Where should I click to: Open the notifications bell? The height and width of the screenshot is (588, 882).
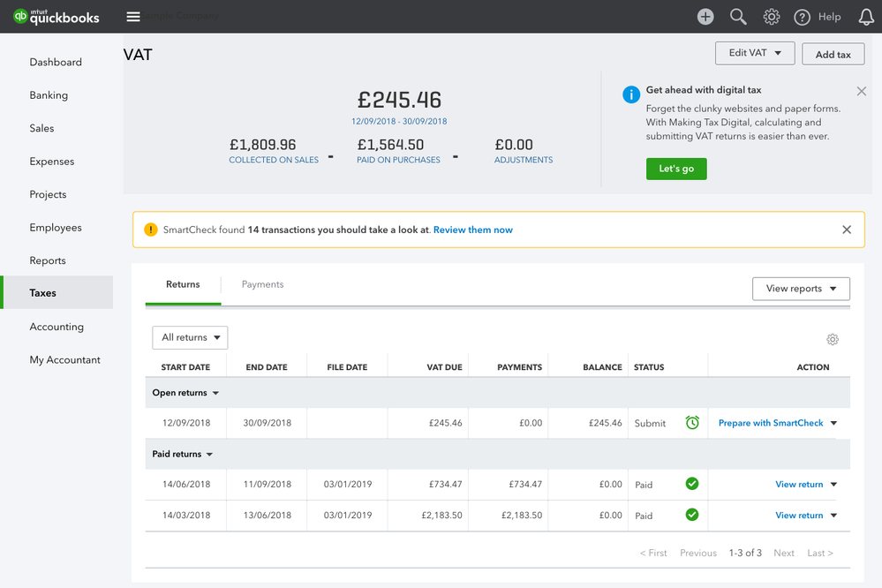[866, 17]
